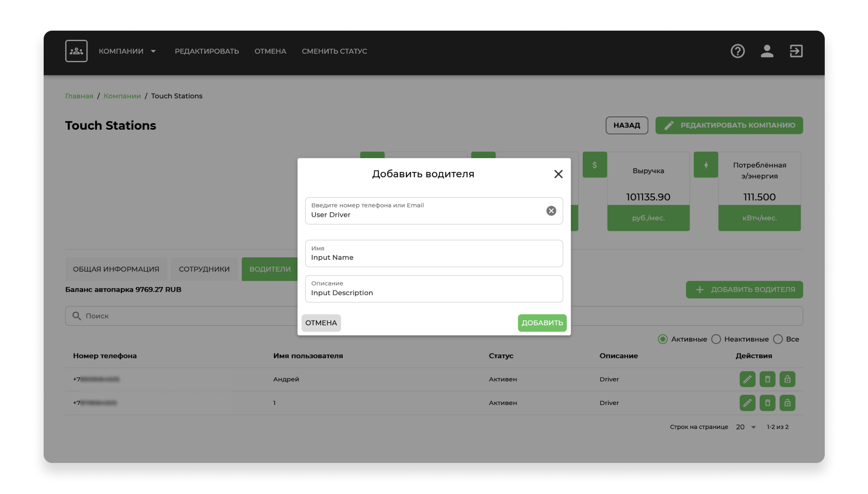Click the Назад button
The image size is (868, 494).
627,125
